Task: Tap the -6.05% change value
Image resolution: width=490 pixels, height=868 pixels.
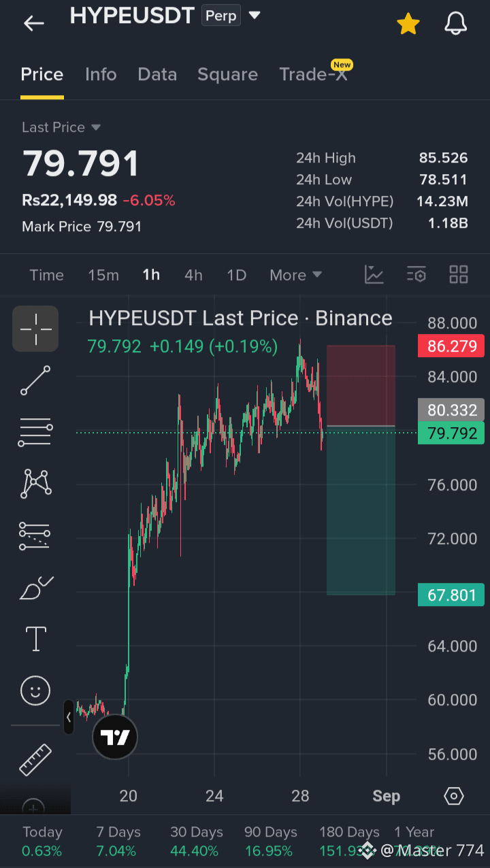Action: pyautogui.click(x=149, y=200)
